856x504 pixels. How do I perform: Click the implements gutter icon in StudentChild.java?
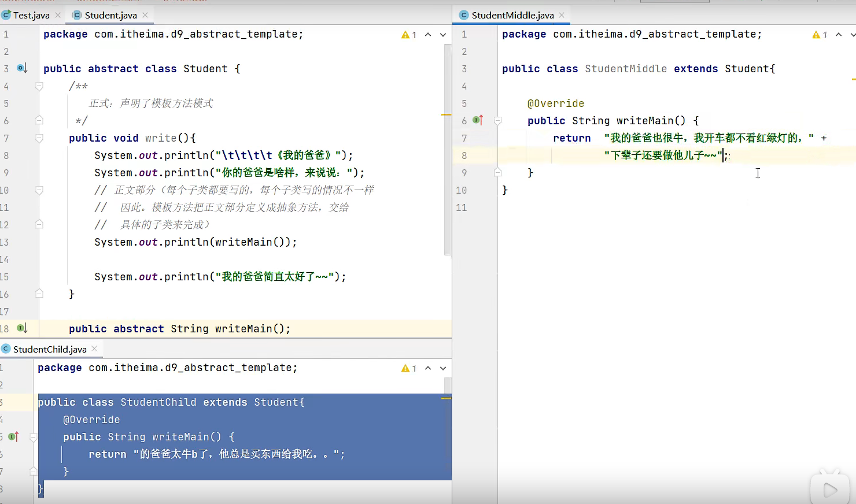coord(14,436)
